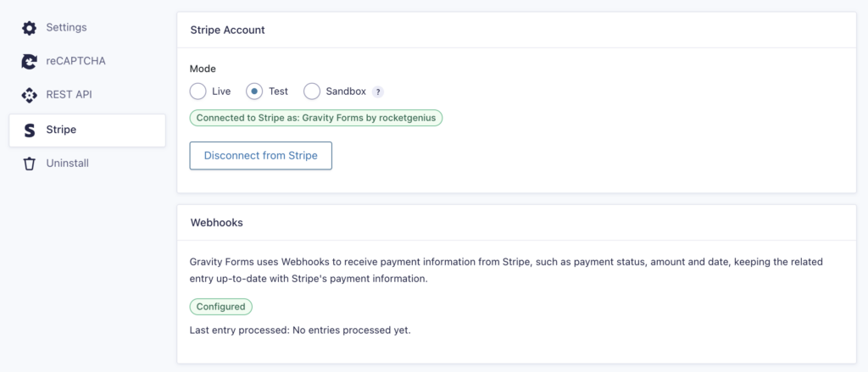Click the Stripe S icon
The width and height of the screenshot is (868, 372).
point(30,130)
